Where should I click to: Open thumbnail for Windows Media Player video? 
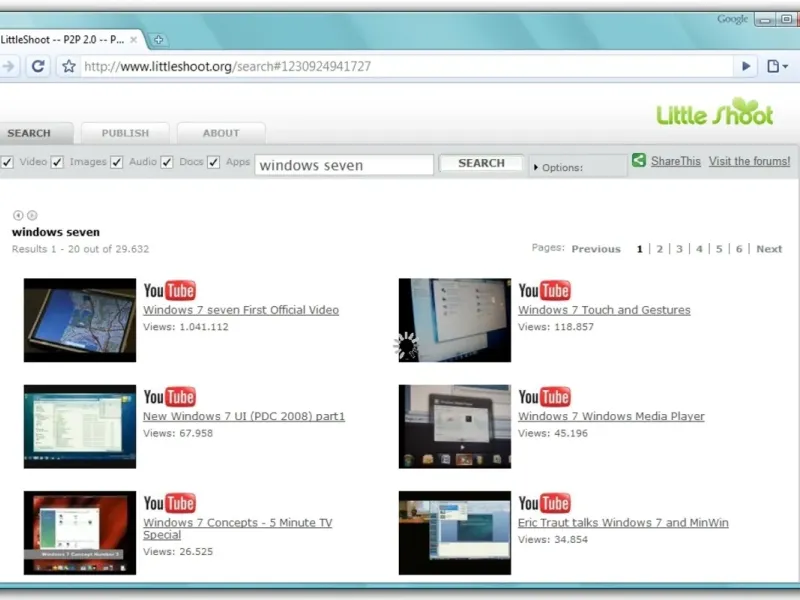(455, 426)
